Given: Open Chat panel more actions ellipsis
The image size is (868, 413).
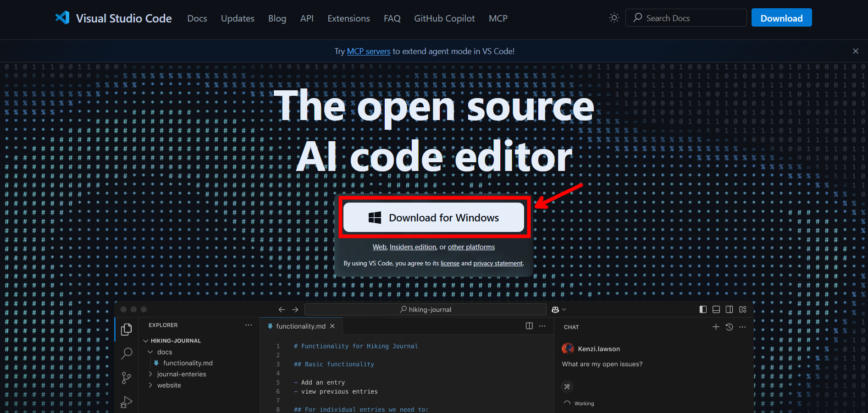Looking at the screenshot, I should pos(743,327).
